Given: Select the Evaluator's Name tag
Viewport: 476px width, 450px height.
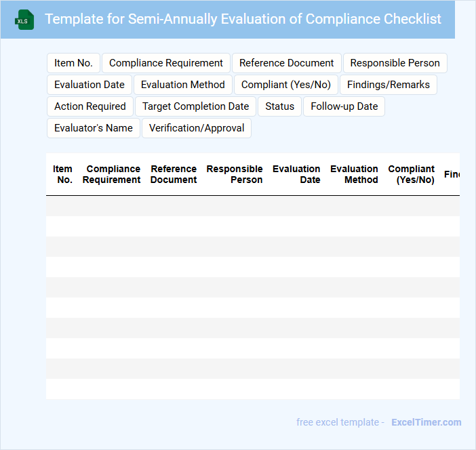Looking at the screenshot, I should point(94,128).
